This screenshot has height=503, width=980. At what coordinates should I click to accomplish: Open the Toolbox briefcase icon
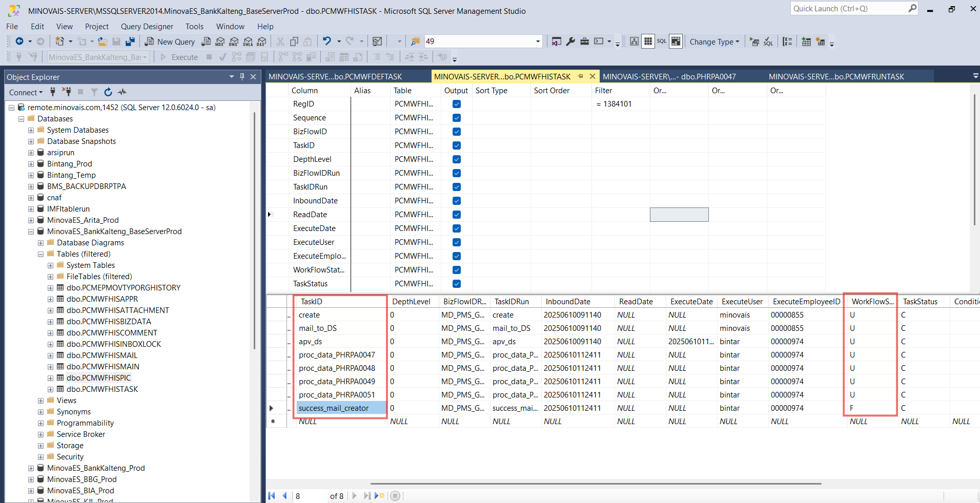click(x=584, y=41)
